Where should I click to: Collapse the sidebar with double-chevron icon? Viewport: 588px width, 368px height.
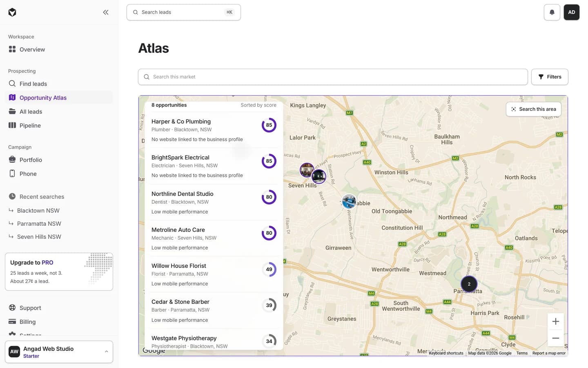point(106,12)
